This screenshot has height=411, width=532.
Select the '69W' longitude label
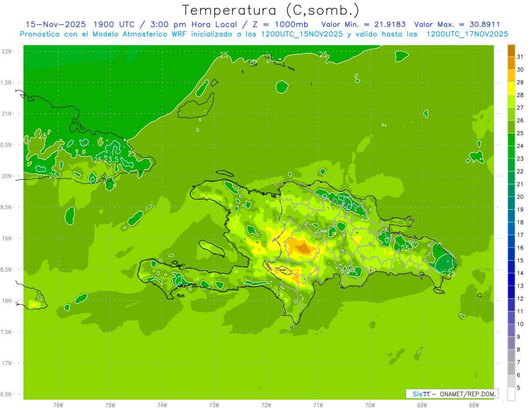[422, 405]
